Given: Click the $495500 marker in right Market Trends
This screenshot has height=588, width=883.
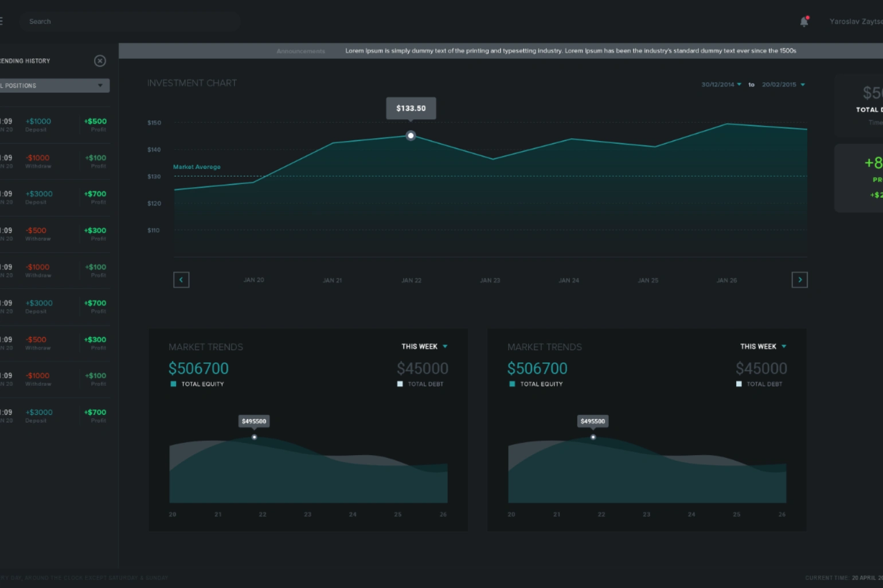Looking at the screenshot, I should point(593,437).
